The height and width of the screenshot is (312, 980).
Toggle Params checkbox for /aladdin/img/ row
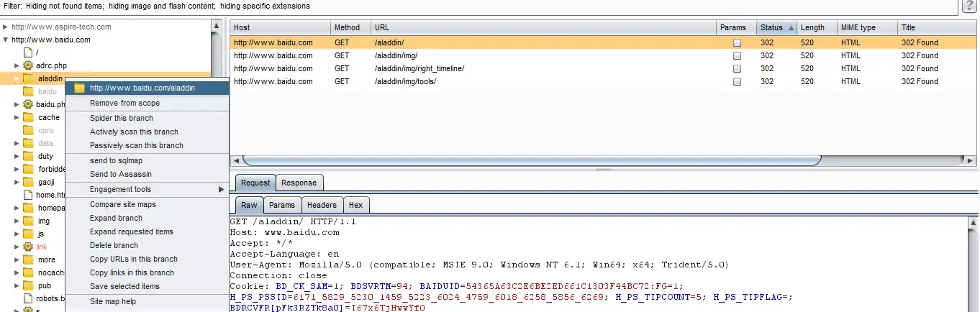[x=737, y=55]
